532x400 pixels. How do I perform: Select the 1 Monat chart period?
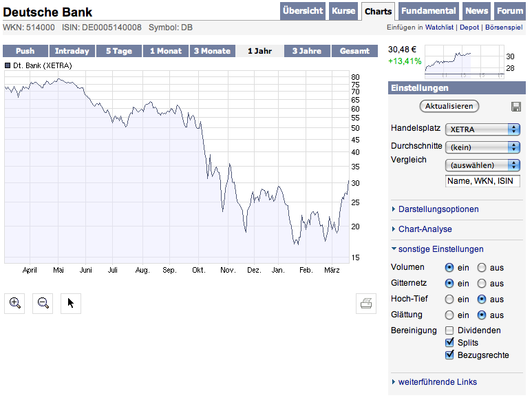tap(166, 51)
